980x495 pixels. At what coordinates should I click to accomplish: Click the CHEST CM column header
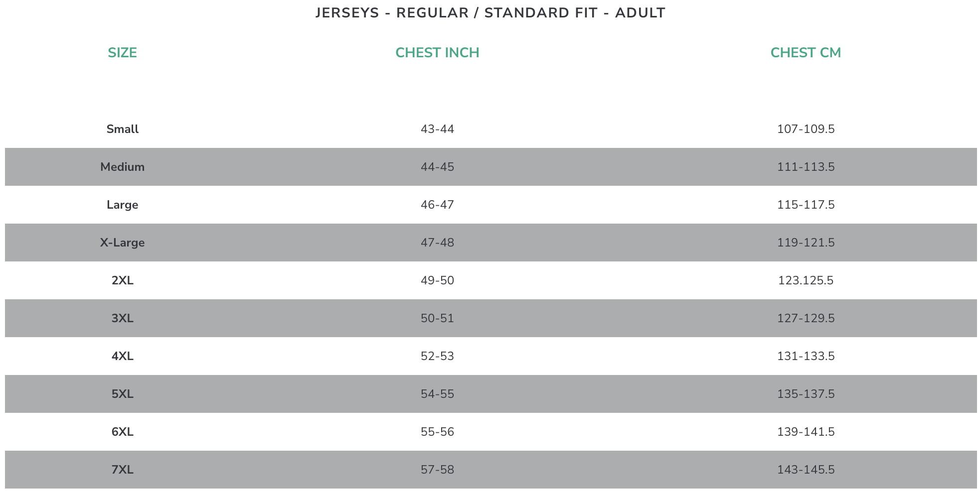coord(806,53)
